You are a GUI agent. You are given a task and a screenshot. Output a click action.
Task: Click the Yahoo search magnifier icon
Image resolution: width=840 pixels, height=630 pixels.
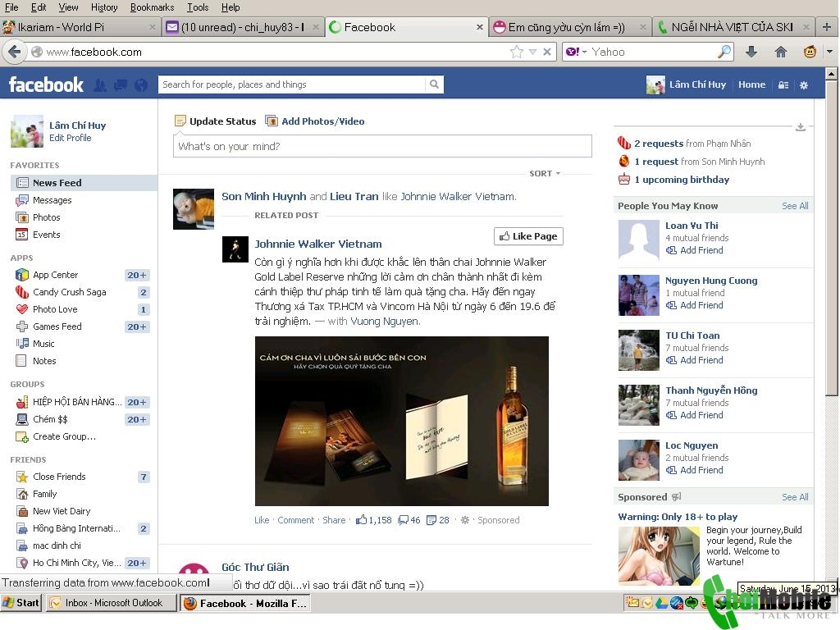724,52
